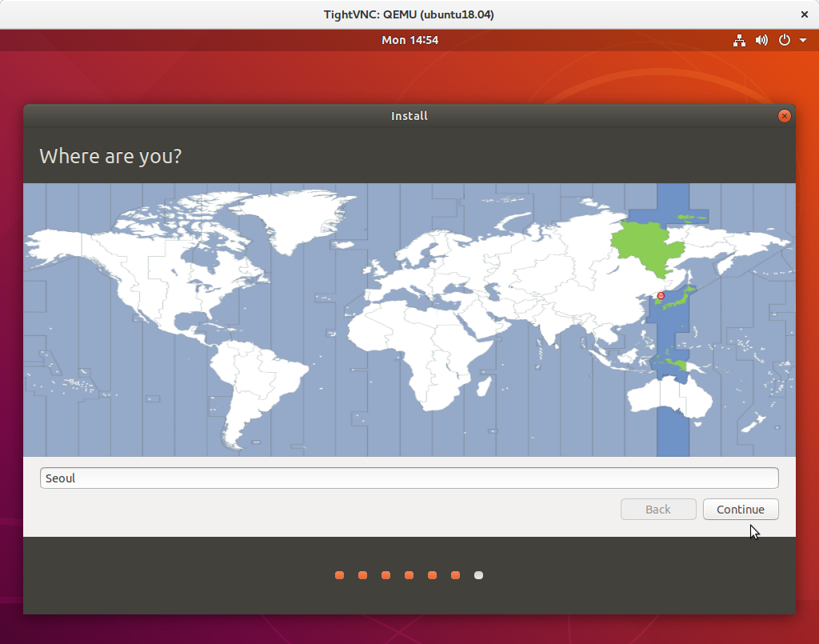
Task: Expand the system menu arrow
Action: (803, 40)
